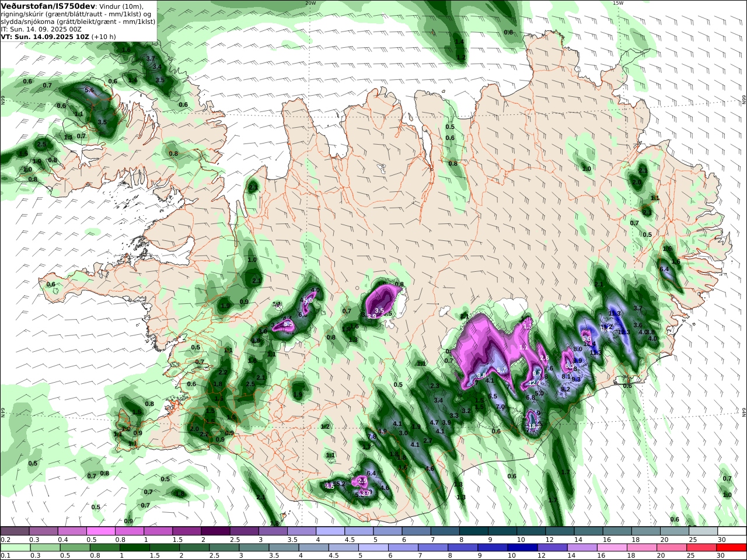Click the '7.8' precipitation value on the map
747x560 pixels.
pyautogui.click(x=372, y=437)
